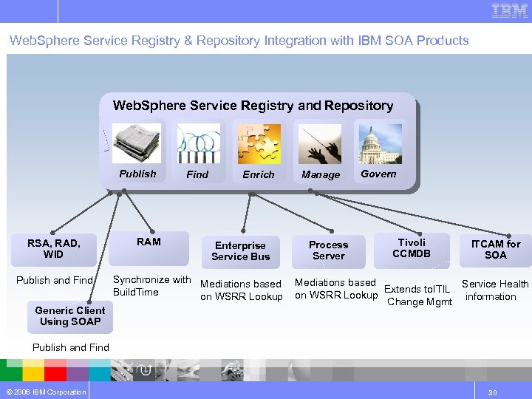This screenshot has width=532, height=399.
Task: Select the RAM box
Action: point(149,248)
